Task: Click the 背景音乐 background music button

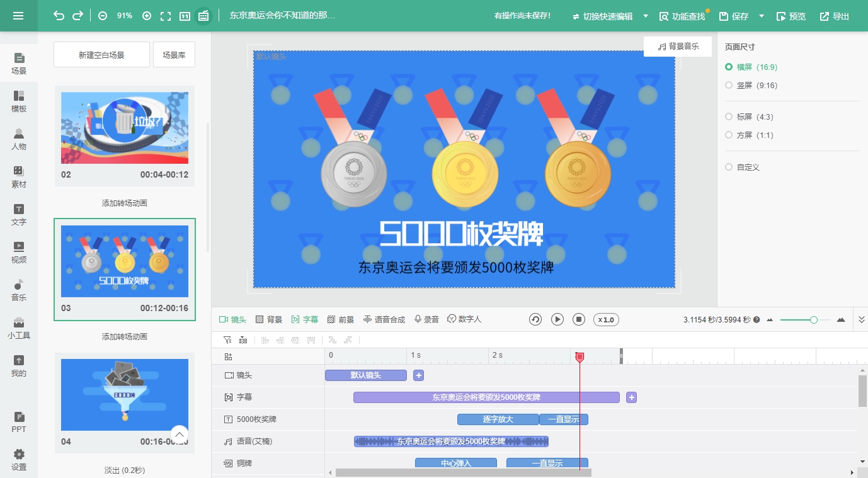Action: coord(678,47)
